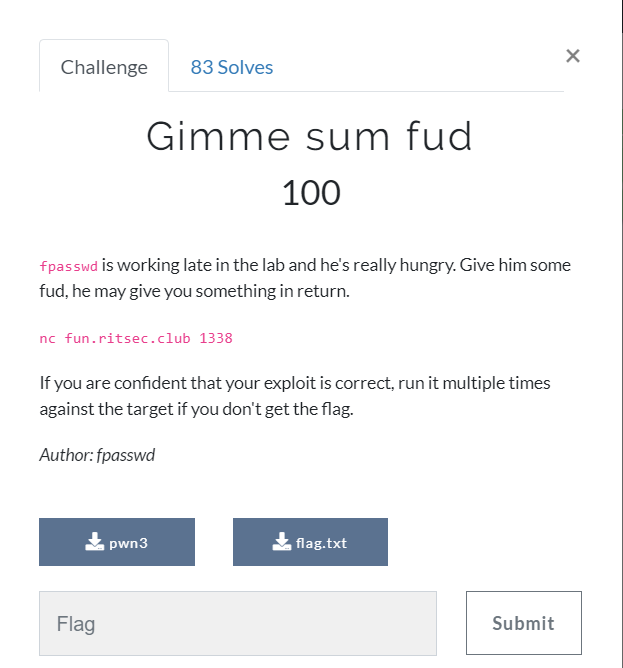Image resolution: width=623 pixels, height=668 pixels.
Task: Submit the entered flag
Action: [x=524, y=623]
